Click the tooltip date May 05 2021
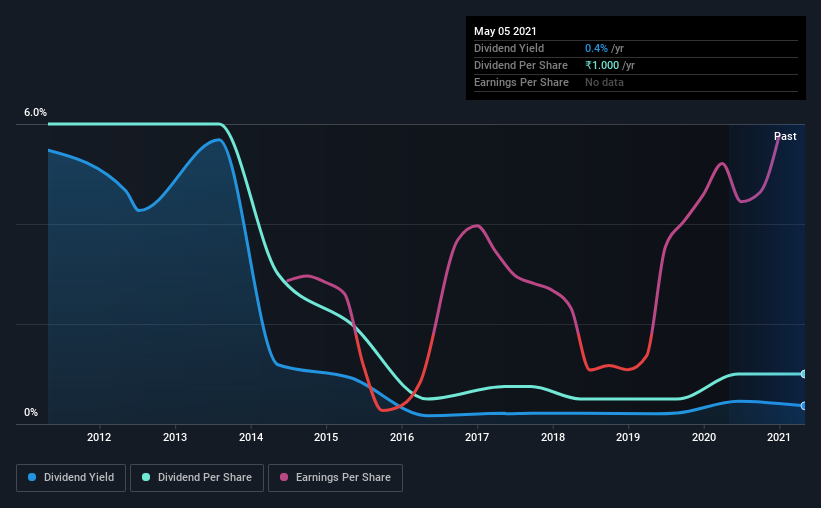 (505, 31)
